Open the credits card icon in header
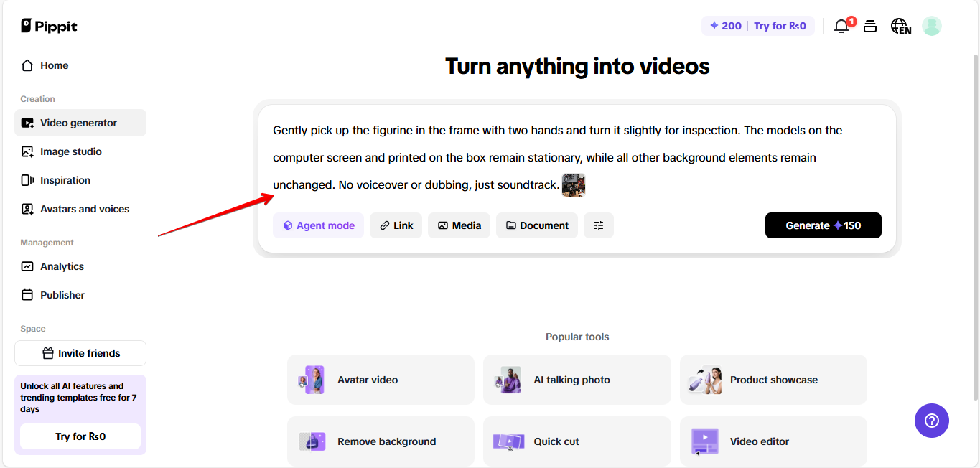The image size is (980, 468). point(869,26)
